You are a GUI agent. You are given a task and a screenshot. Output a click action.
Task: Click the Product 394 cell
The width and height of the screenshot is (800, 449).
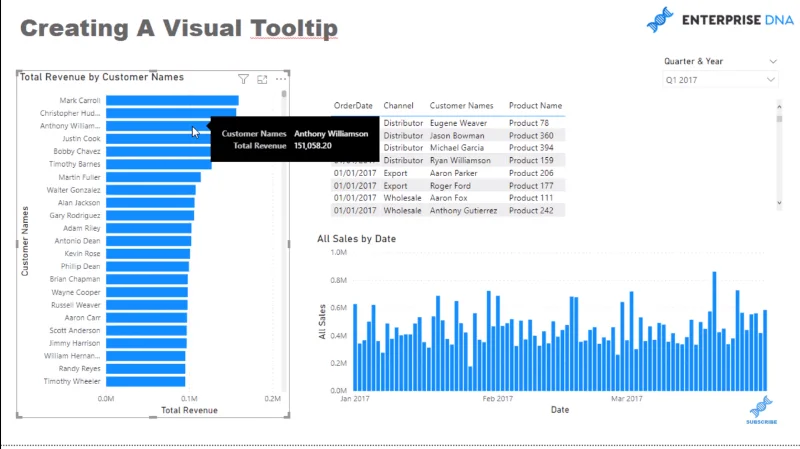pos(531,147)
